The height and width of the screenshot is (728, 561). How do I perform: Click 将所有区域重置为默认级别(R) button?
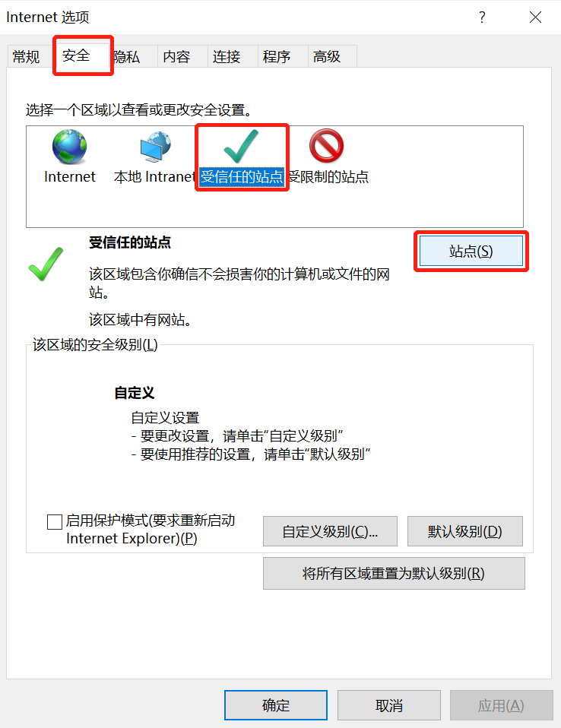click(394, 574)
